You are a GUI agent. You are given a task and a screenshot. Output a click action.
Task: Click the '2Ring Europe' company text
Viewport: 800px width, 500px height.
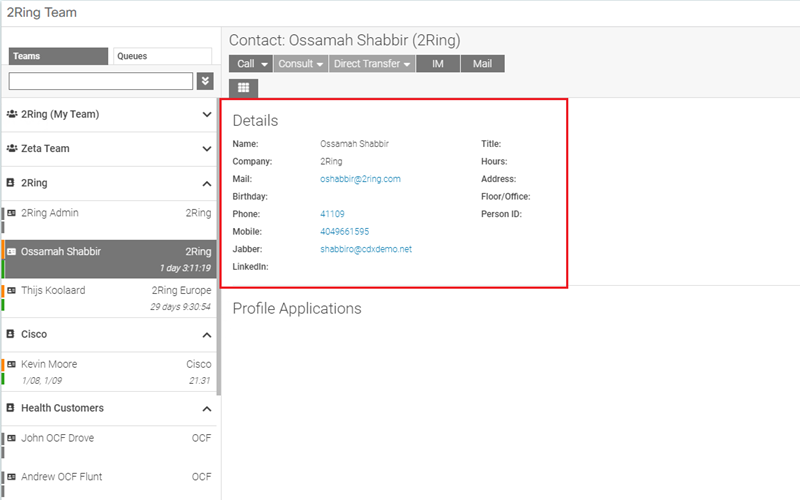[x=181, y=290]
